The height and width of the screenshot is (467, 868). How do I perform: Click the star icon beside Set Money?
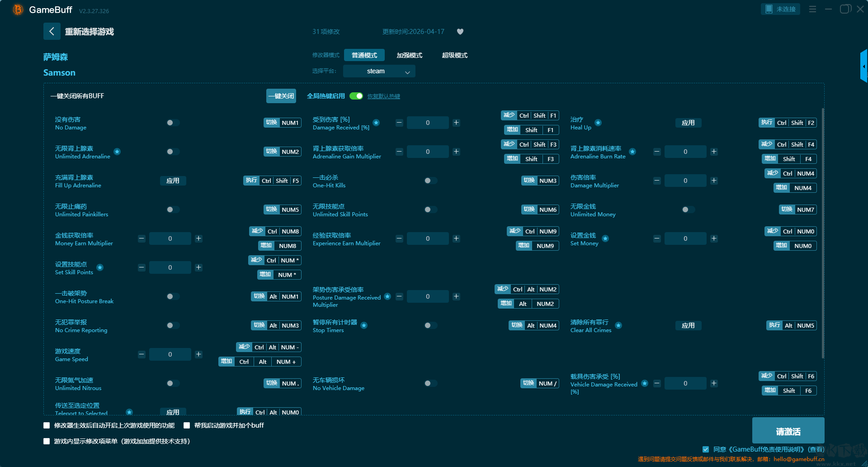coord(605,238)
